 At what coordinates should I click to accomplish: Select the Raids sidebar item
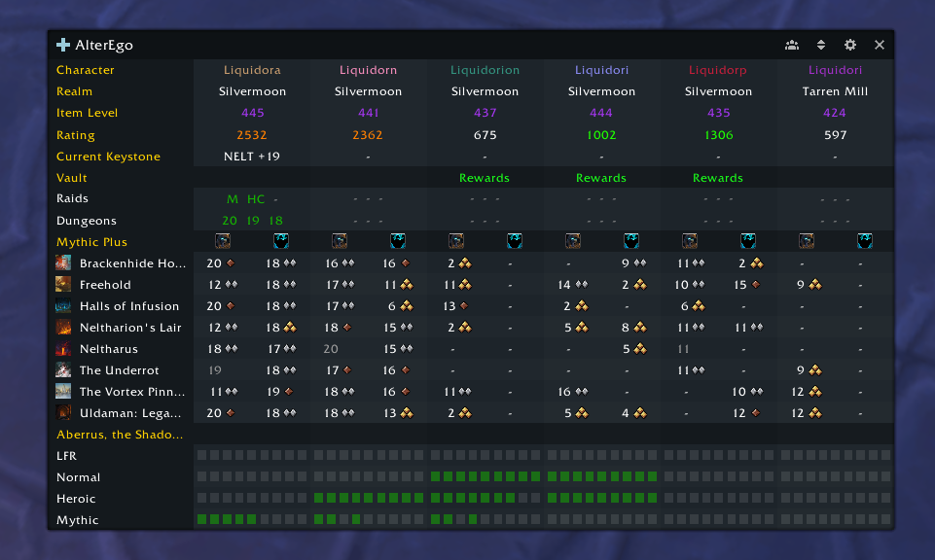pos(76,198)
